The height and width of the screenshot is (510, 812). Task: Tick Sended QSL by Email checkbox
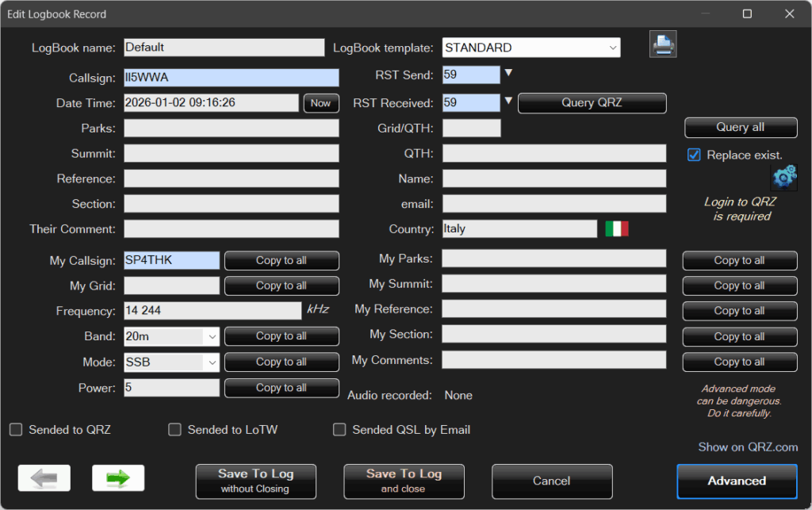pyautogui.click(x=339, y=430)
